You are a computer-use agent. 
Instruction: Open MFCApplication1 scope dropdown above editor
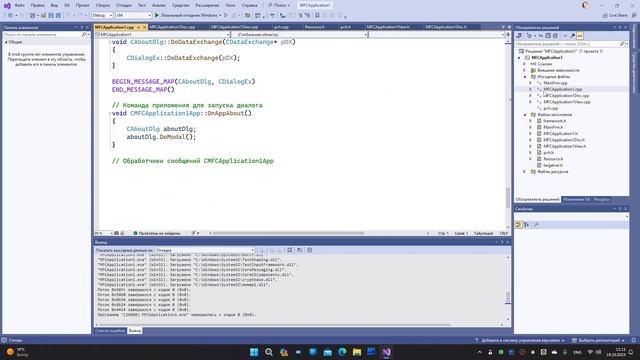[162, 35]
